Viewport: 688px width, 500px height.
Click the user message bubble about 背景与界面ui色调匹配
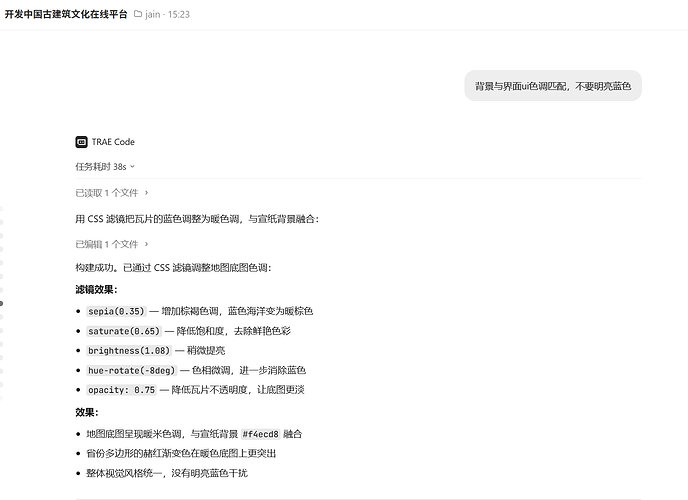tap(553, 86)
